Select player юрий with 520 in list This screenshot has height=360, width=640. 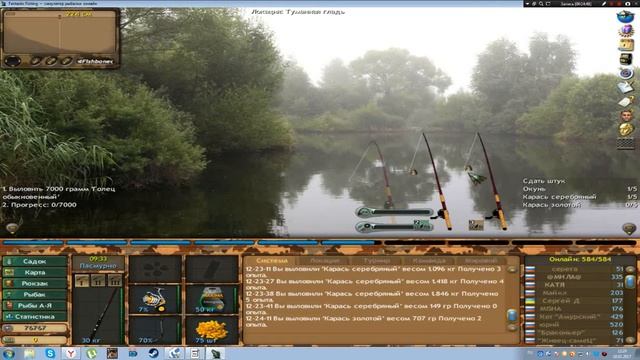pyautogui.click(x=575, y=324)
